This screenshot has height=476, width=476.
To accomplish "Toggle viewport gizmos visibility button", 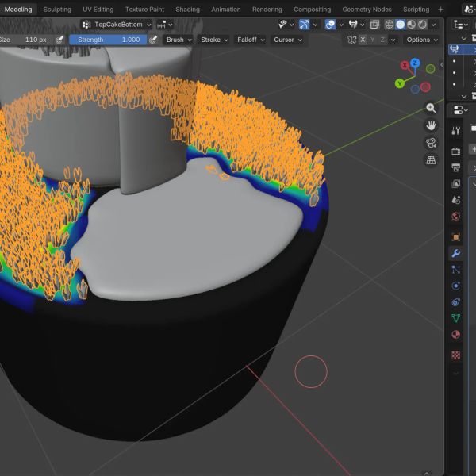I will [305, 25].
